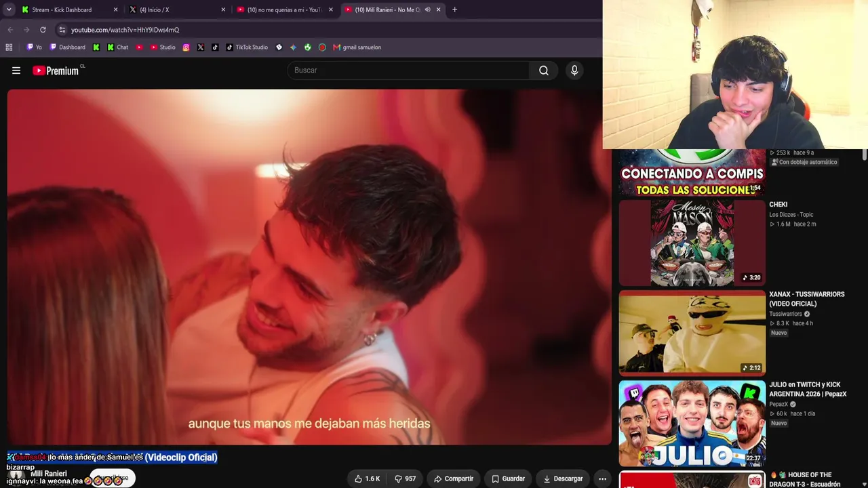
Task: Click the Buscar search field
Action: (x=408, y=70)
